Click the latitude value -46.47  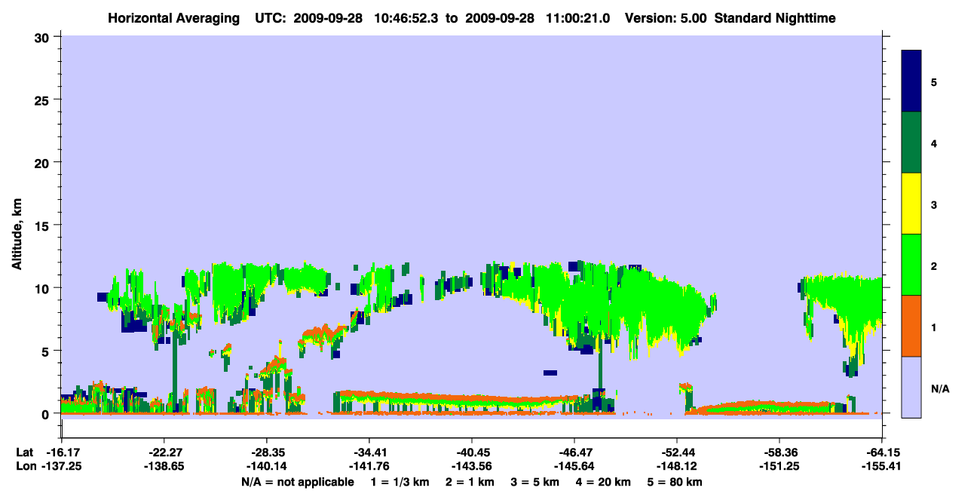(x=574, y=452)
